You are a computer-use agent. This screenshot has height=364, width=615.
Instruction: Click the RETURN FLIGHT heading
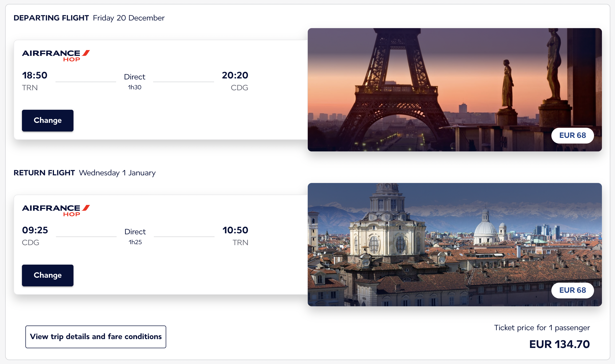point(44,173)
